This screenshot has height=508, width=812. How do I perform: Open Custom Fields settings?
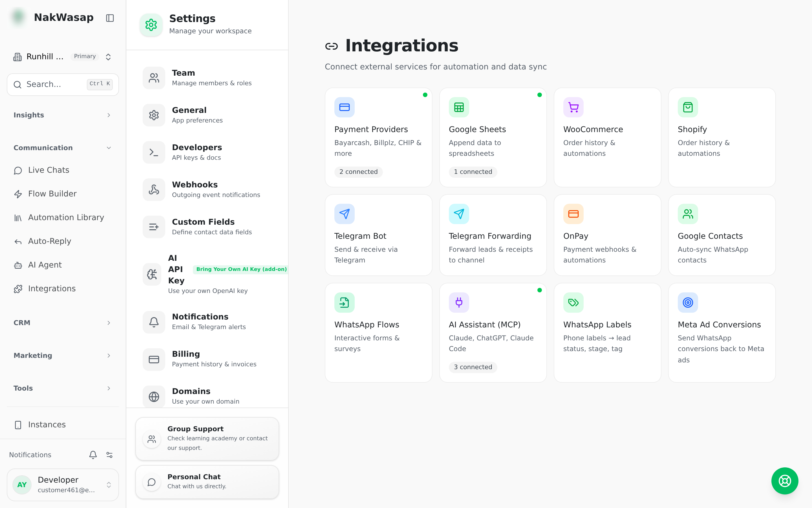207,227
